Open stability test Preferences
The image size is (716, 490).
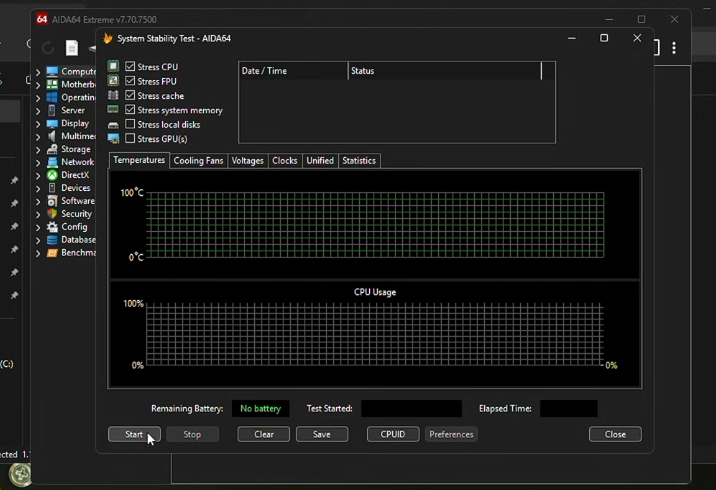451,434
